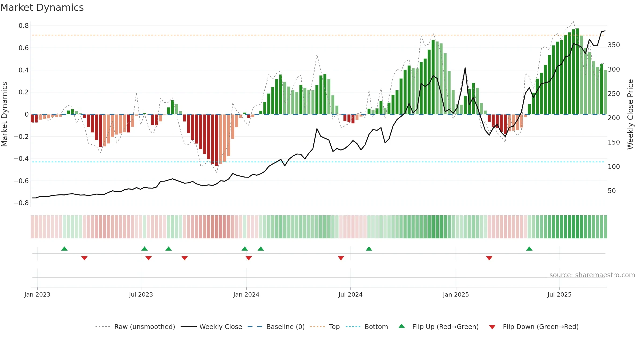The image size is (644, 362).
Task: Click the 350 right axis tick label
Action: click(614, 45)
